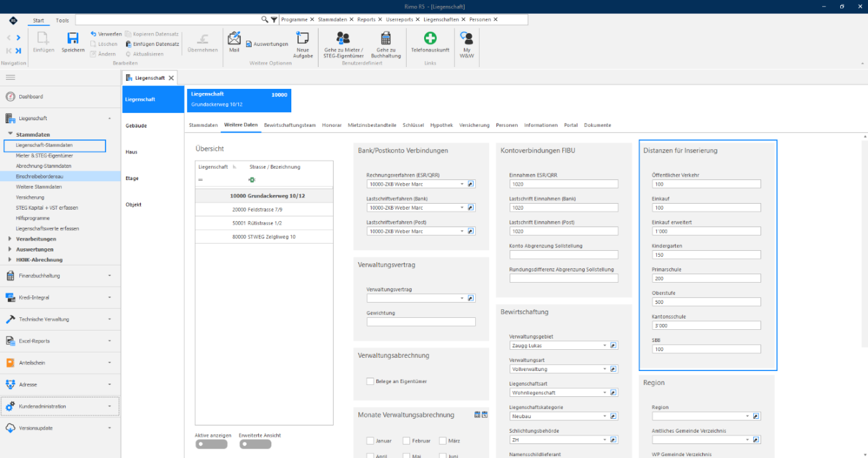Toggle the Erweiterte Ansicht switch
This screenshot has height=458, width=868.
[255, 444]
